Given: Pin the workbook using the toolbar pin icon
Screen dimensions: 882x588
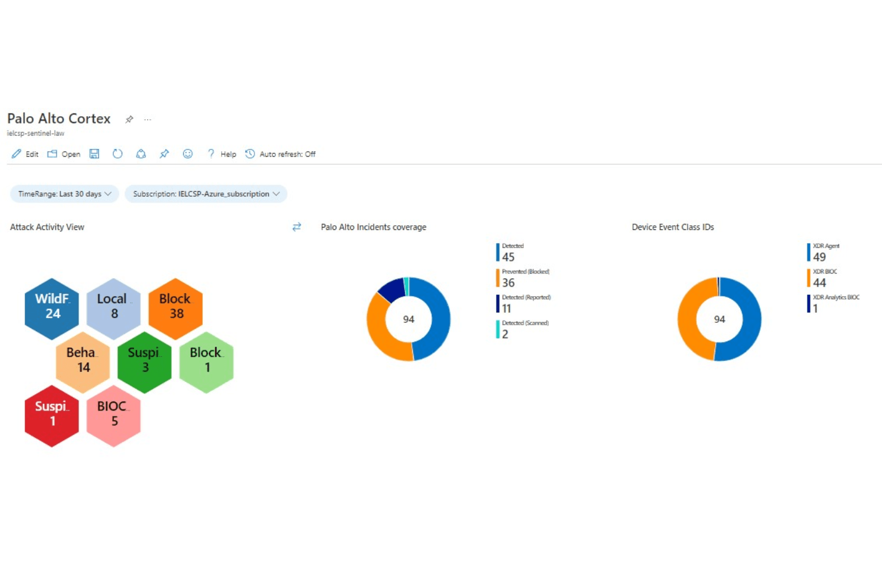Looking at the screenshot, I should [x=164, y=154].
